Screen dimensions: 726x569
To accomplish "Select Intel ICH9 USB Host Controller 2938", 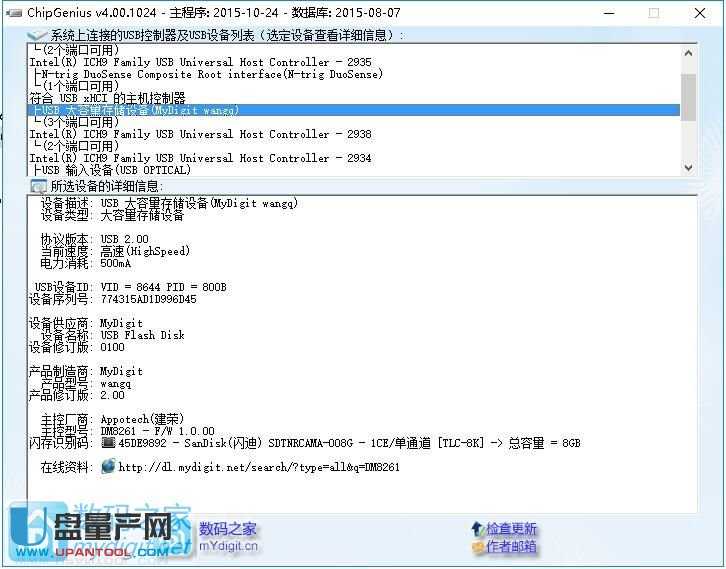I will [x=200, y=134].
